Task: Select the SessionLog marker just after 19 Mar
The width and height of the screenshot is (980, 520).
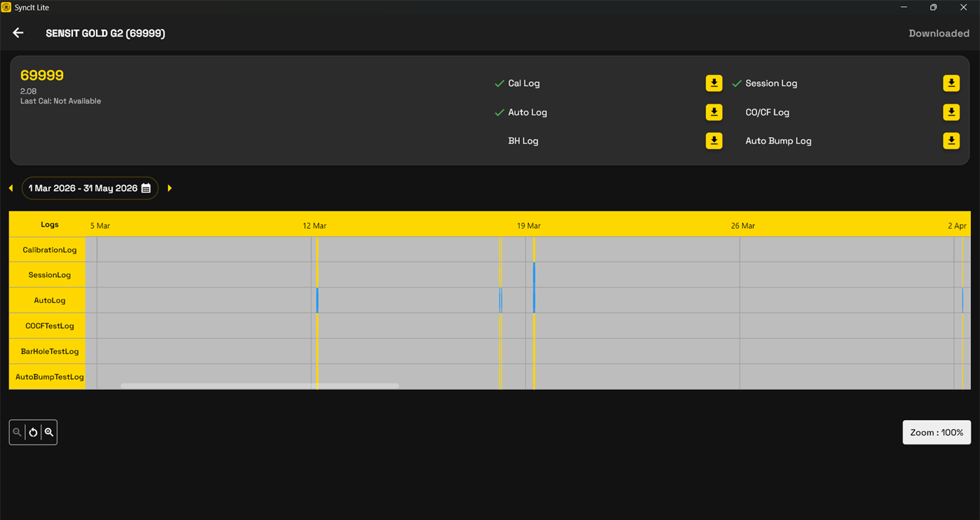Action: coord(534,275)
